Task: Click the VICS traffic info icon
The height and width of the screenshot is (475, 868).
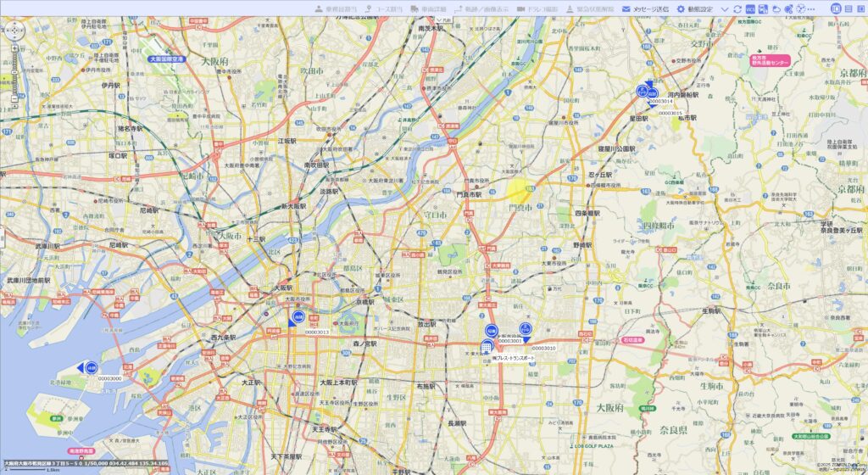Action: [750, 8]
